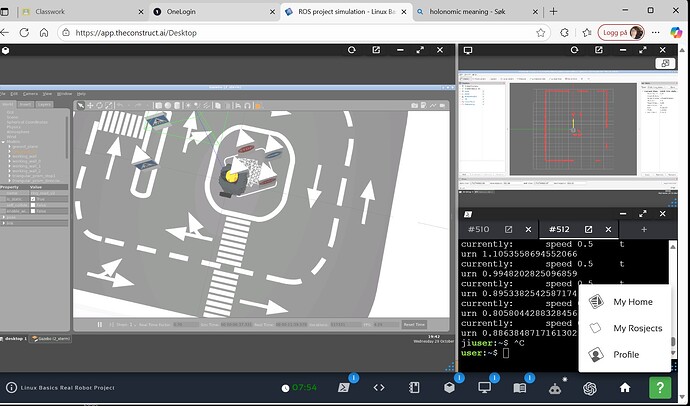Select Profile from popup menu
Viewport: 690px width, 406px height.
click(625, 355)
